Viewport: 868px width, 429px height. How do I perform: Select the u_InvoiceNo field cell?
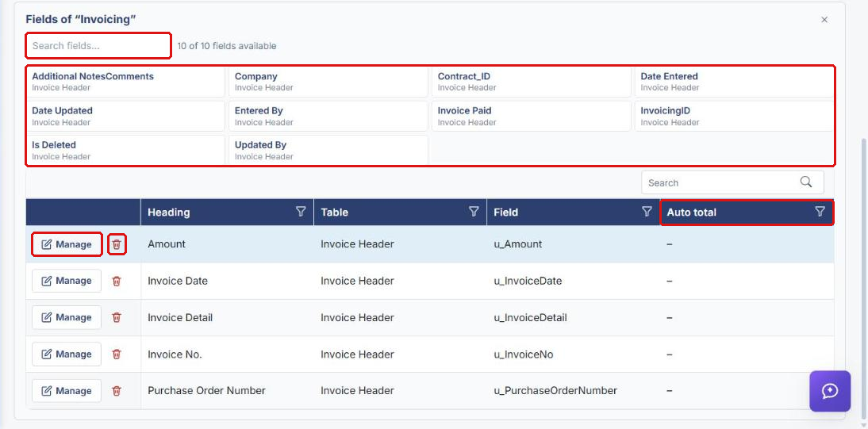tap(574, 354)
